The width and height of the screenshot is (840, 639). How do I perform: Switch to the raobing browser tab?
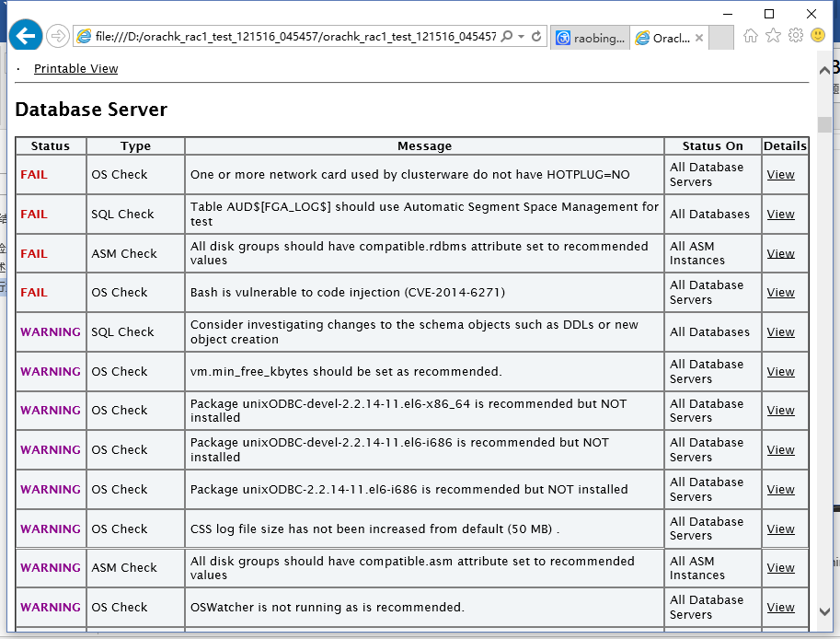click(590, 38)
